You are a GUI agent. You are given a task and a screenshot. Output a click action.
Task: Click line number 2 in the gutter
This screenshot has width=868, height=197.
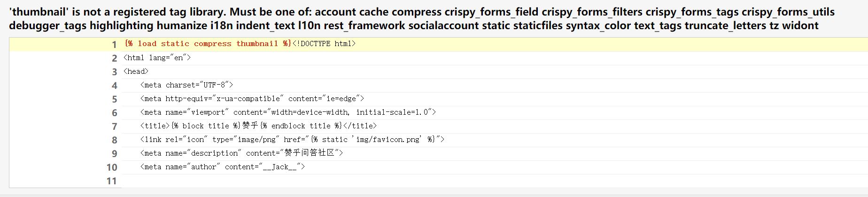coord(114,58)
